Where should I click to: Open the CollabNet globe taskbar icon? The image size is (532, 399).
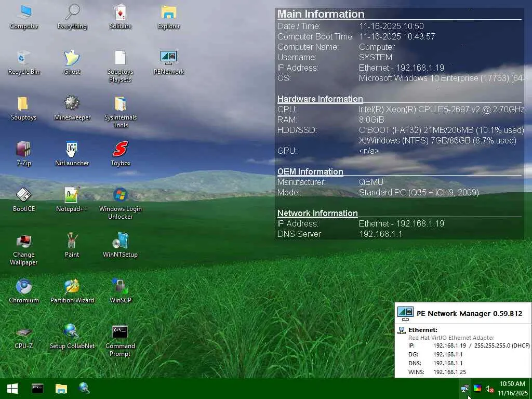tap(84, 389)
